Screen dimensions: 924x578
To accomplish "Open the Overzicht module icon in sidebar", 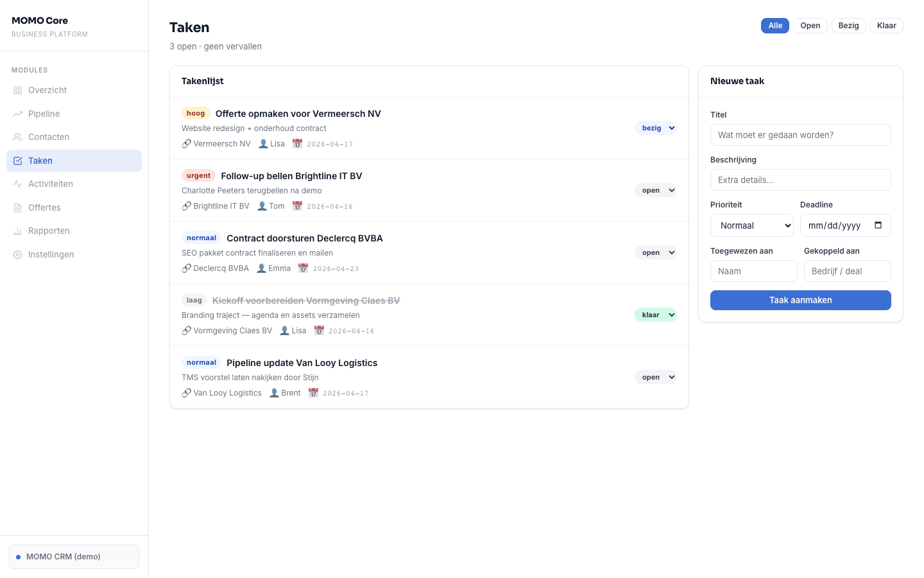I will click(x=18, y=90).
